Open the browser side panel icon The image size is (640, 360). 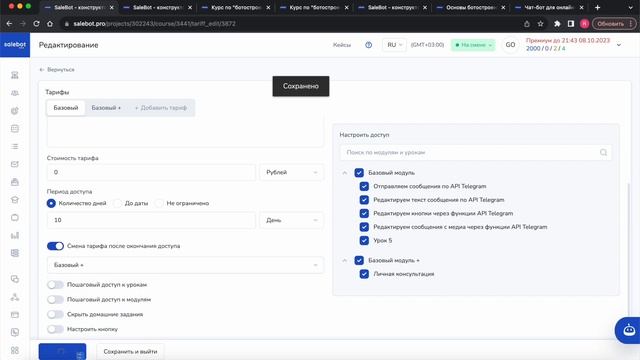[x=571, y=24]
